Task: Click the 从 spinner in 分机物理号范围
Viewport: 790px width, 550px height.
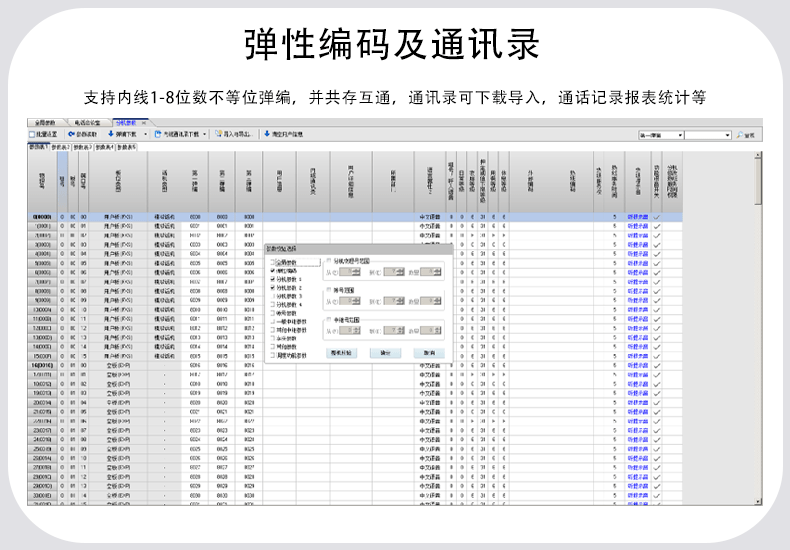Action: [350, 272]
